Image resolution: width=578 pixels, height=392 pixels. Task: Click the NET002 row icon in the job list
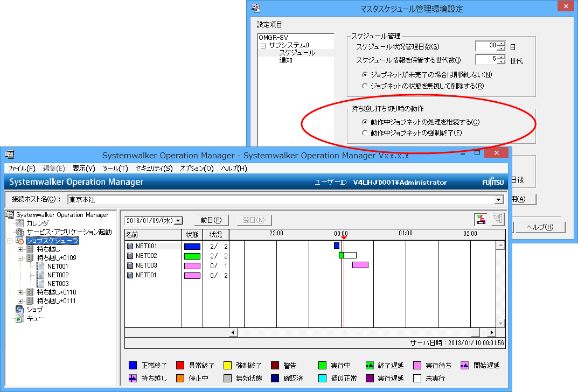[130, 256]
